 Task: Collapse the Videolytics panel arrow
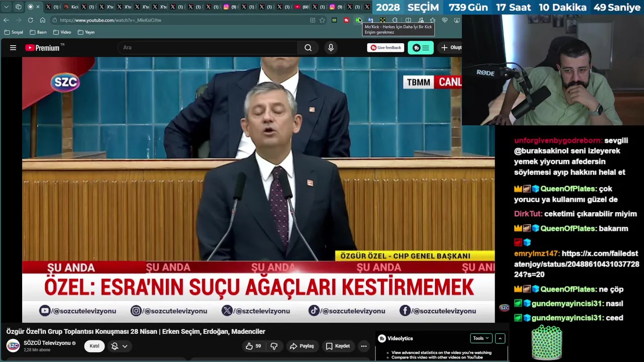[500, 338]
